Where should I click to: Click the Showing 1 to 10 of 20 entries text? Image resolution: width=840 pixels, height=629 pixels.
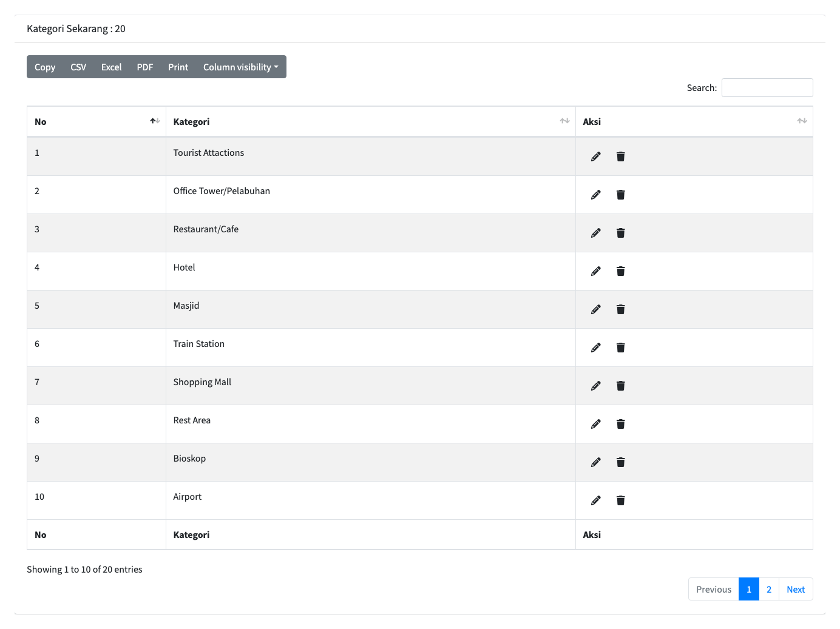click(x=84, y=570)
